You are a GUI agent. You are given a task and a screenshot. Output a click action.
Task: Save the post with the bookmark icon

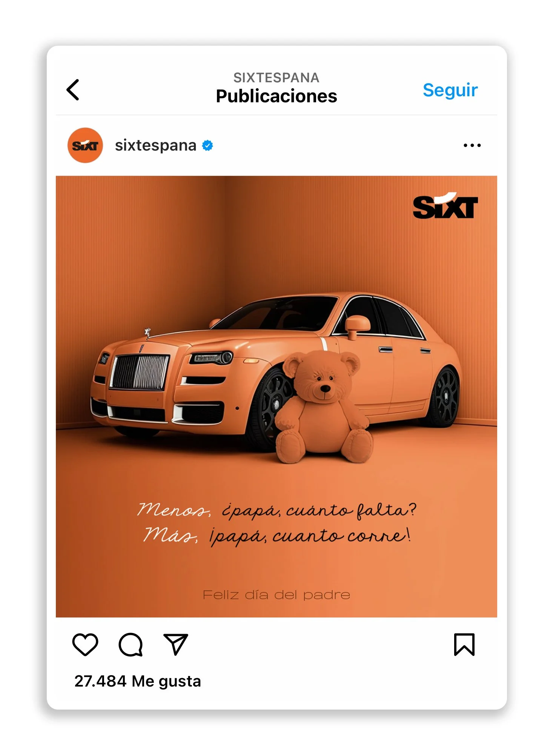pos(464,645)
